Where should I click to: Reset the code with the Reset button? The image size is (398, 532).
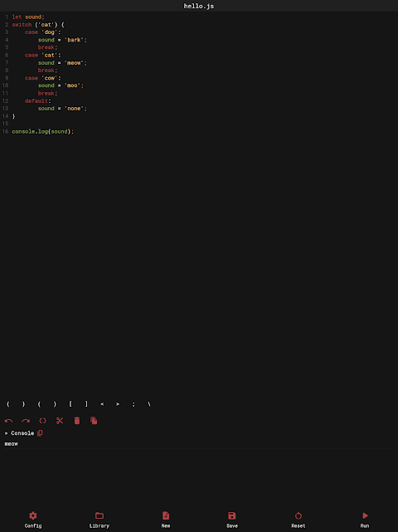pyautogui.click(x=298, y=520)
